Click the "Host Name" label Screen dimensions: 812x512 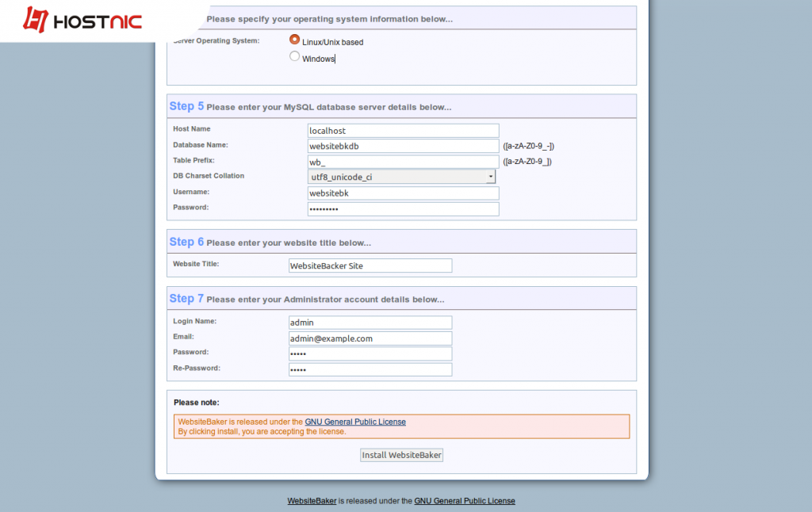(192, 129)
